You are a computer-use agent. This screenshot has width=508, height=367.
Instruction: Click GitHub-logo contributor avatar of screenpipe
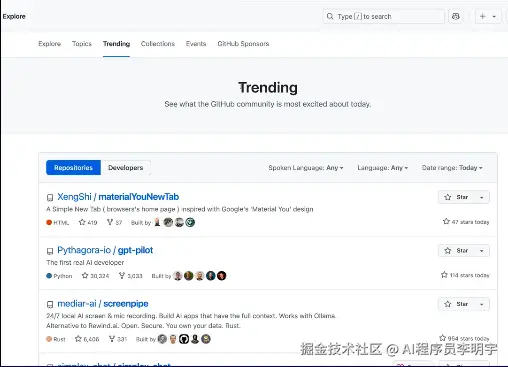click(x=184, y=339)
